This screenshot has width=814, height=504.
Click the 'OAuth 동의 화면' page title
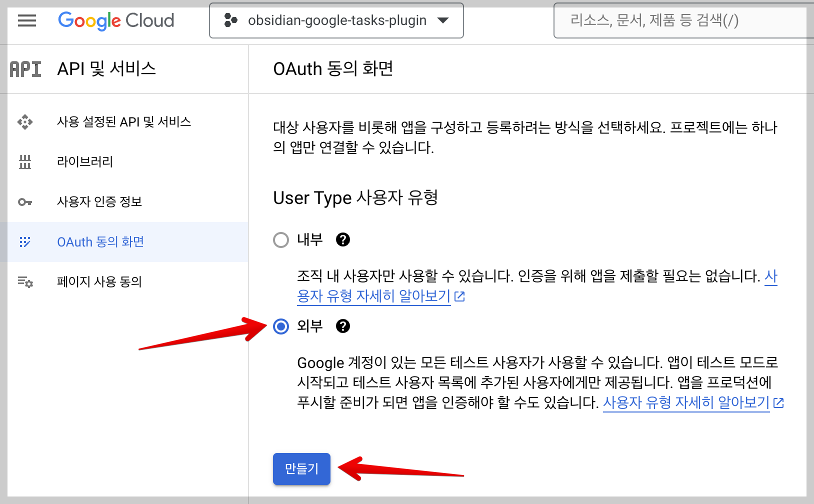point(333,69)
